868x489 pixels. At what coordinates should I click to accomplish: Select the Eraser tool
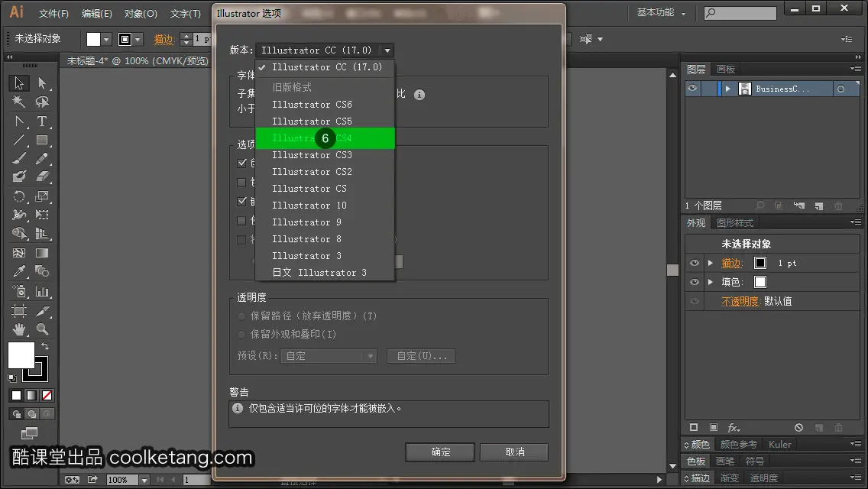tap(42, 176)
